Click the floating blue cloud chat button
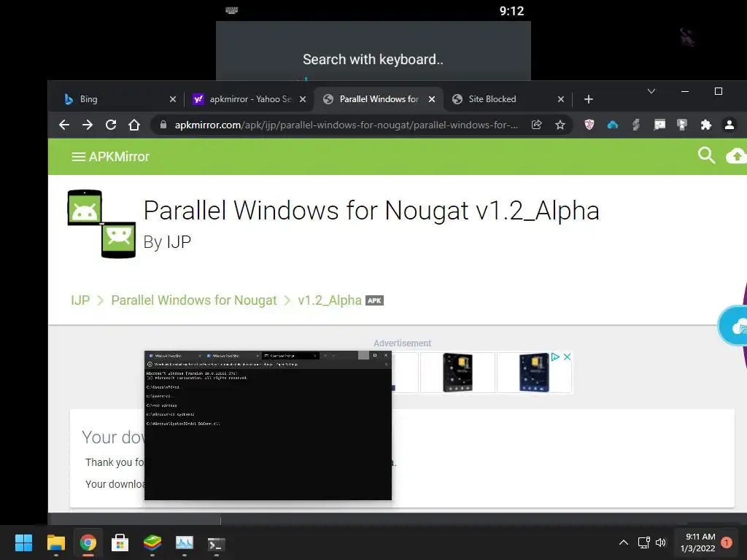 [x=734, y=326]
